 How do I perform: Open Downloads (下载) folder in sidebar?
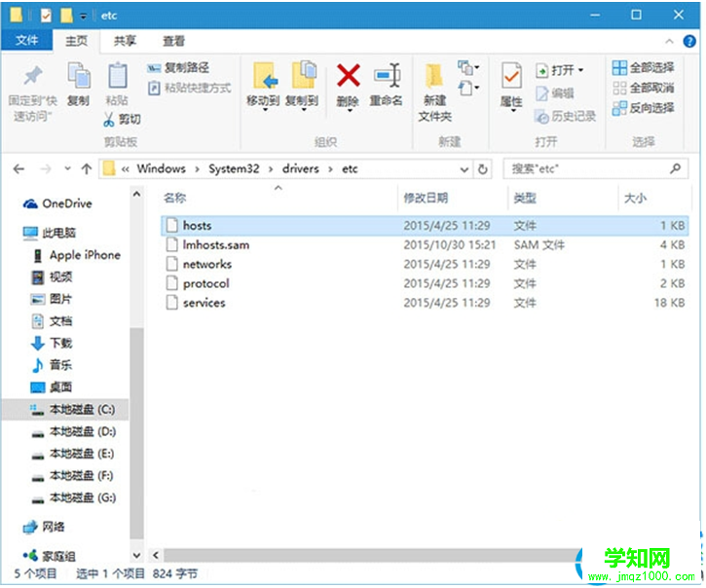click(x=52, y=343)
